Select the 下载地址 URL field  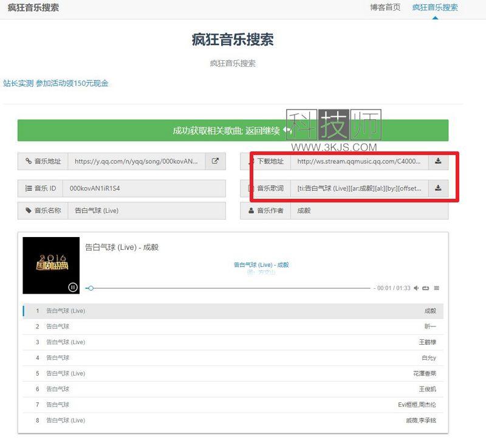(x=359, y=161)
